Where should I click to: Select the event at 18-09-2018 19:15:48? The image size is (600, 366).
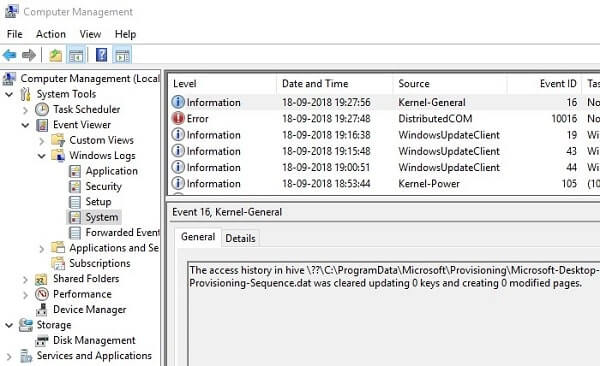tap(384, 151)
